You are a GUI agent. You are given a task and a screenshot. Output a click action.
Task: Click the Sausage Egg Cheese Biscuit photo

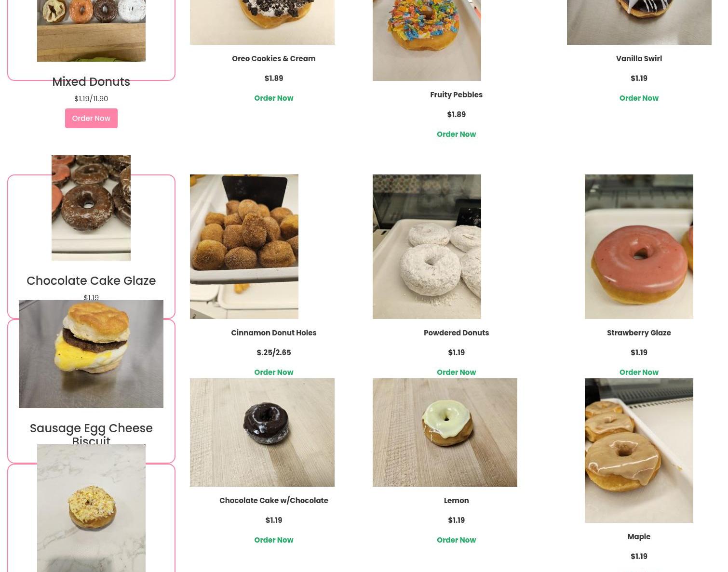click(91, 354)
